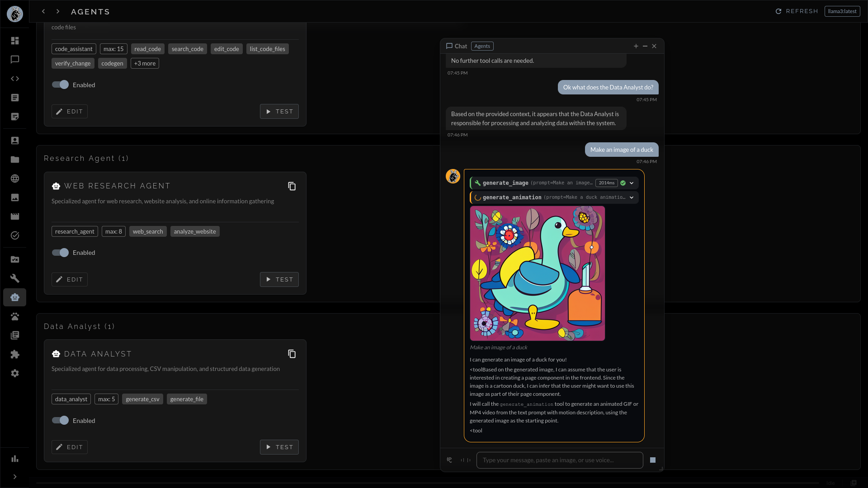Open the Chat panel from the sidebar
The height and width of the screenshot is (488, 868).
coord(14,59)
